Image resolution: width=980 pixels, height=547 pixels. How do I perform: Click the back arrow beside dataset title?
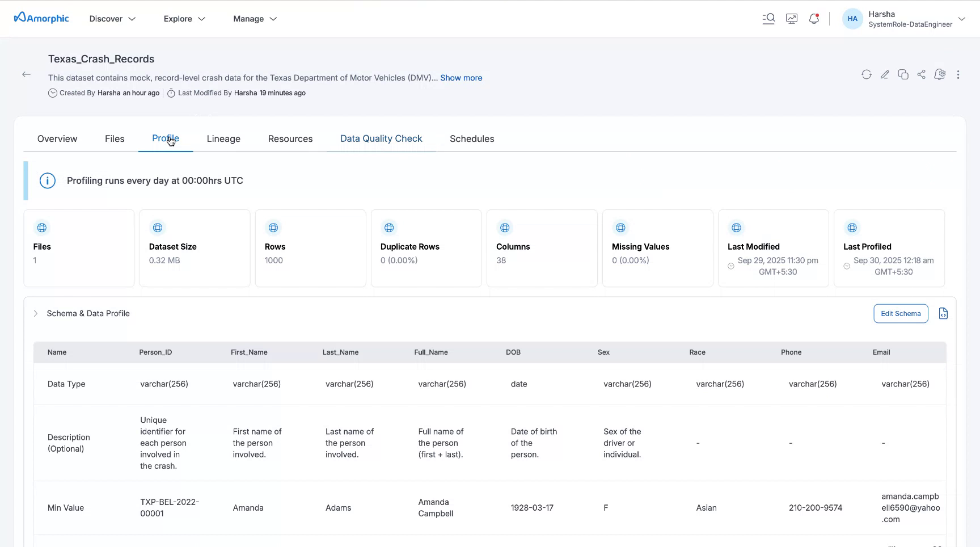click(26, 74)
